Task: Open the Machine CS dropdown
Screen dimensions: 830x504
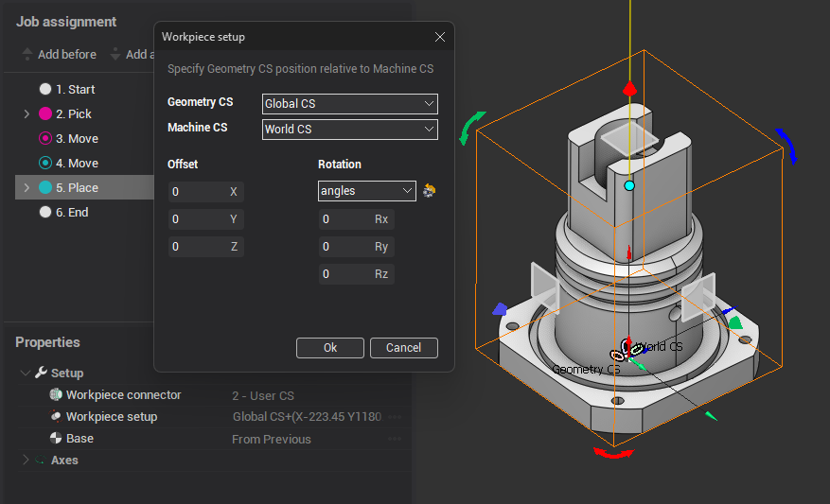Action: [349, 129]
